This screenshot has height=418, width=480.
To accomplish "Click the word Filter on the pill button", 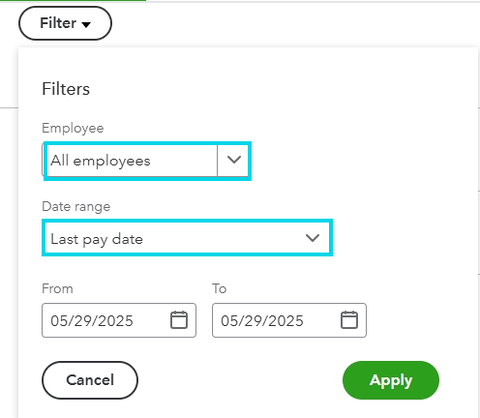I will (58, 23).
